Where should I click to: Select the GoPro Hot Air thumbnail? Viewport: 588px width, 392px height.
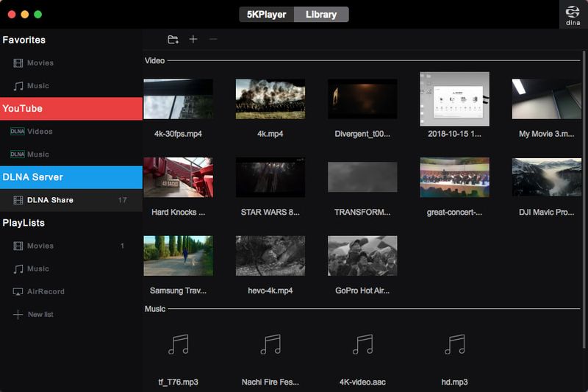(362, 256)
